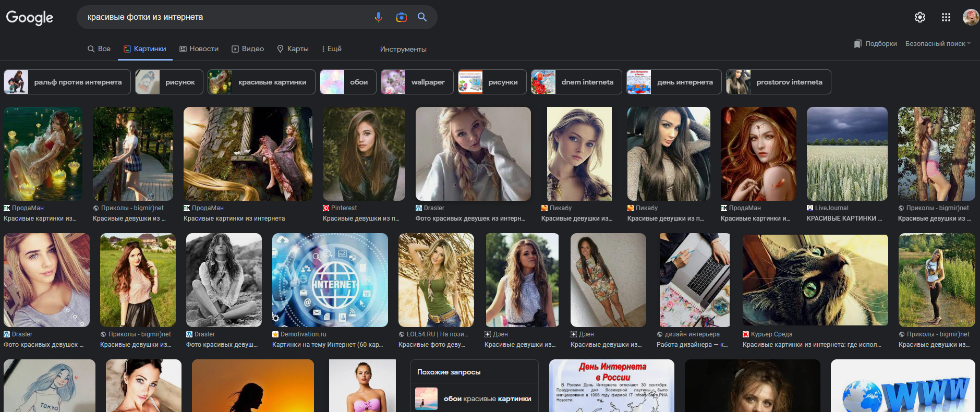Click the magnifier search button

click(x=422, y=17)
